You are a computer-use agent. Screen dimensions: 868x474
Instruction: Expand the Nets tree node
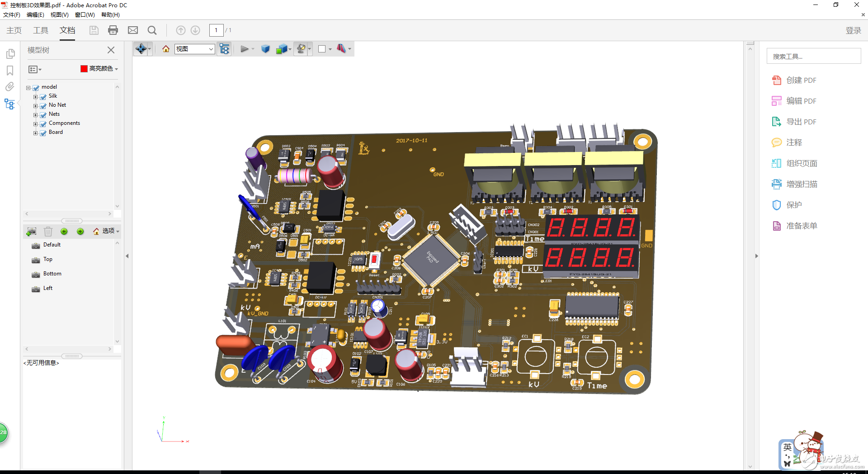36,114
